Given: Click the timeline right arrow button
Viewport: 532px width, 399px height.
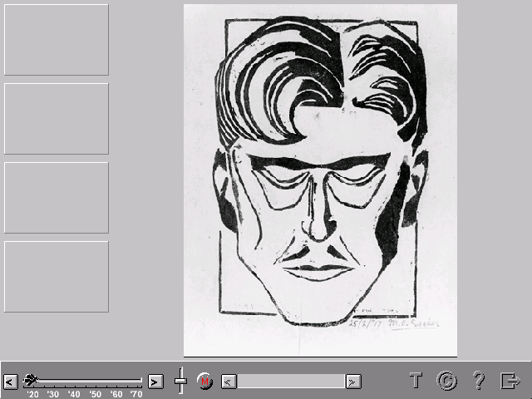Looking at the screenshot, I should pyautogui.click(x=155, y=382).
